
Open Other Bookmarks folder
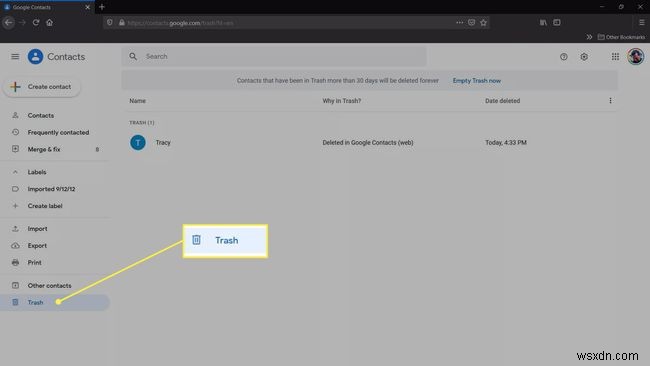click(621, 37)
